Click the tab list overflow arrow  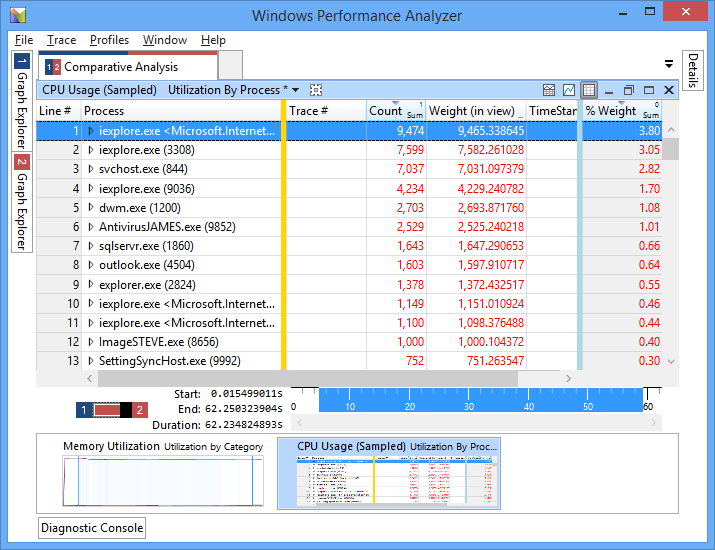[669, 64]
